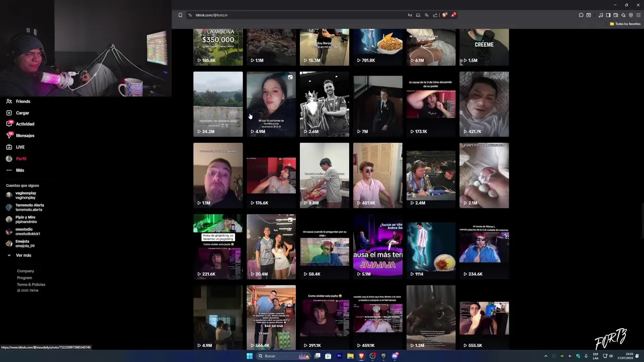Open the video with 176.6K views
This screenshot has width=644, height=362.
click(x=271, y=175)
